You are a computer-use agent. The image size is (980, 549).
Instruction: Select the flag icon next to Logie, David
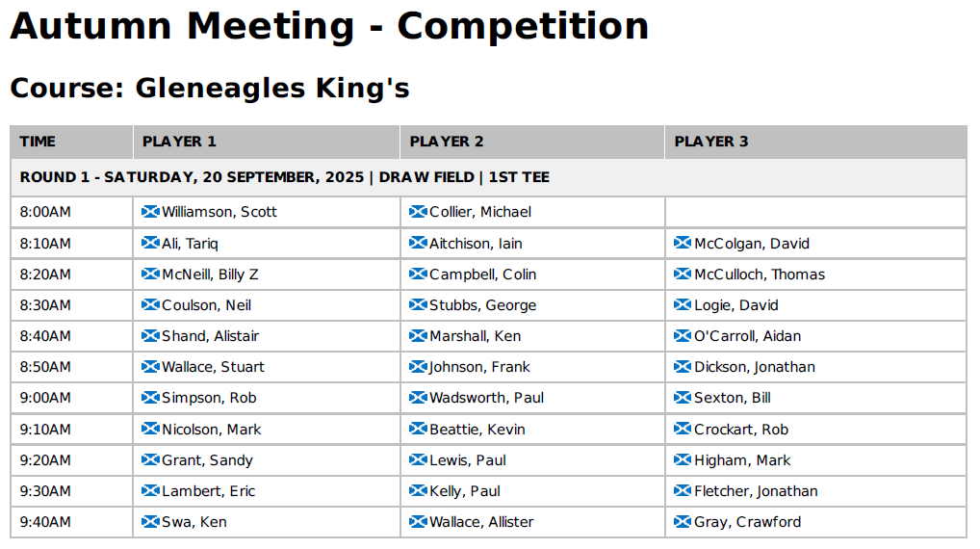(x=683, y=304)
